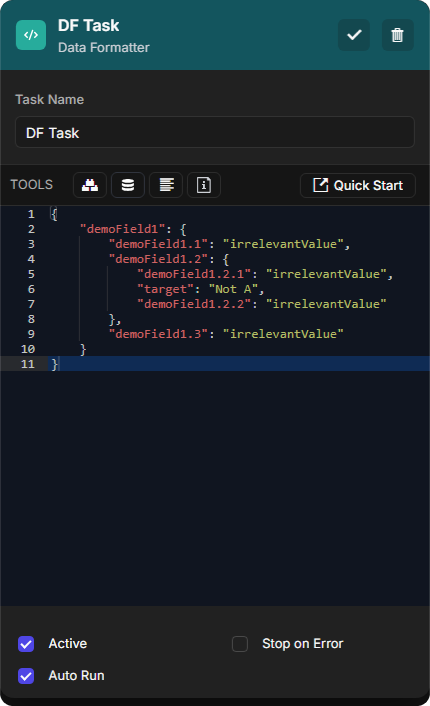Viewport: 430px width, 706px height.
Task: Open the database stack tool
Action: 128,185
